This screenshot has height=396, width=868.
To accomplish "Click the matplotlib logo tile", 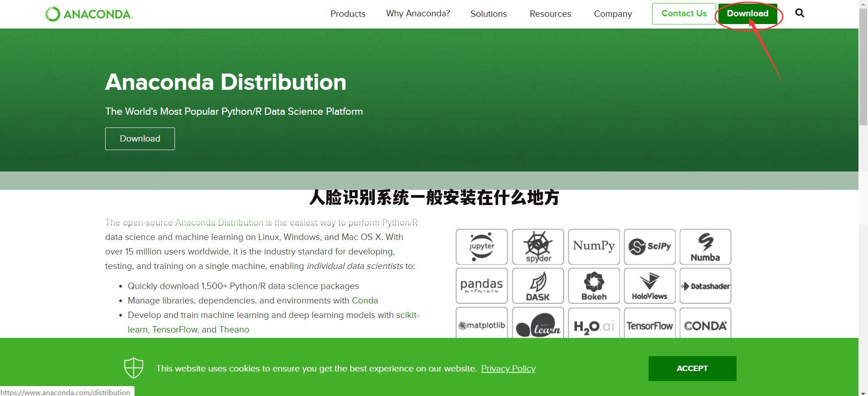I will (x=481, y=323).
